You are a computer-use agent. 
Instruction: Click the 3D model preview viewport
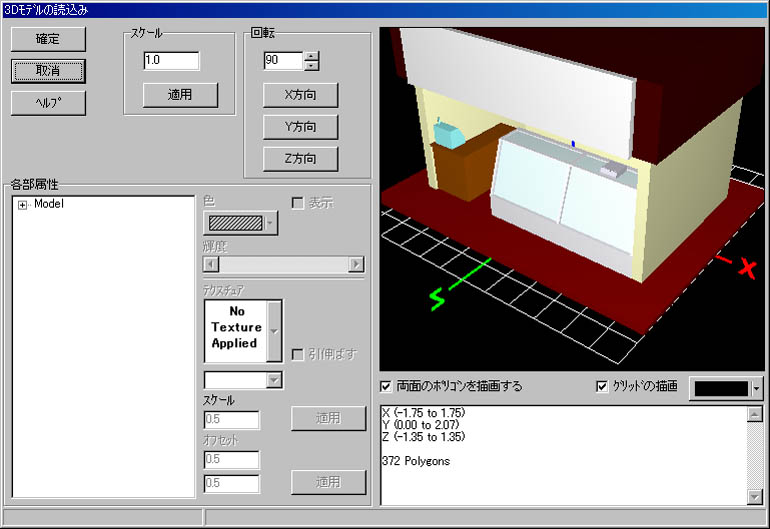pos(572,199)
